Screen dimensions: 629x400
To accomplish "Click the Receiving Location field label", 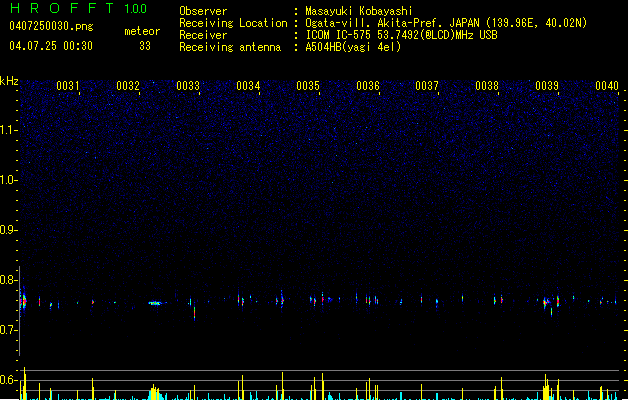I will 233,23.
